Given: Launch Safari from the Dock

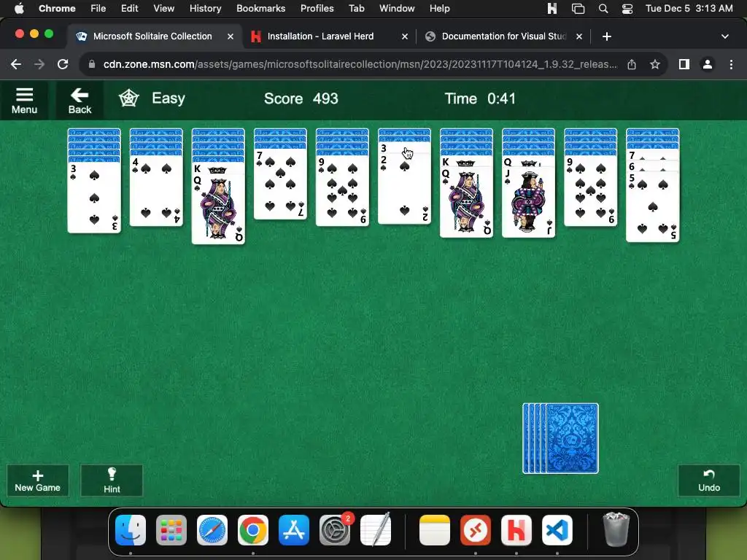Looking at the screenshot, I should 212,530.
